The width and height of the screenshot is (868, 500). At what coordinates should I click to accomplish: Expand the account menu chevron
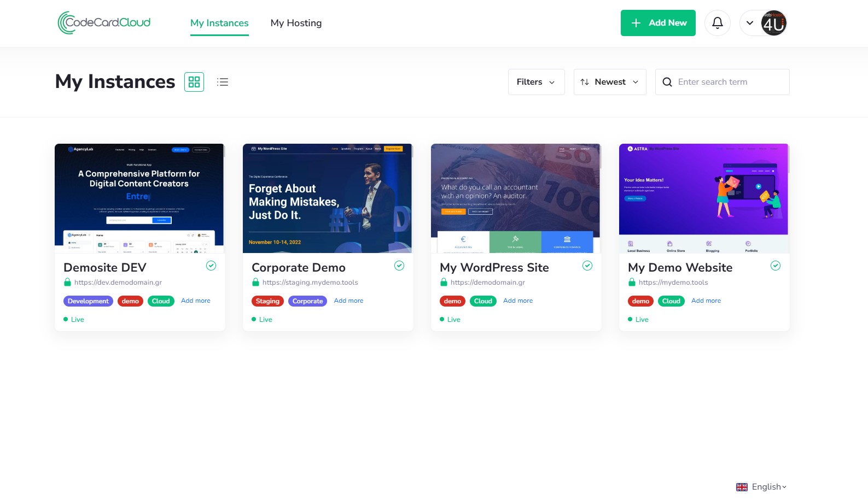point(750,23)
